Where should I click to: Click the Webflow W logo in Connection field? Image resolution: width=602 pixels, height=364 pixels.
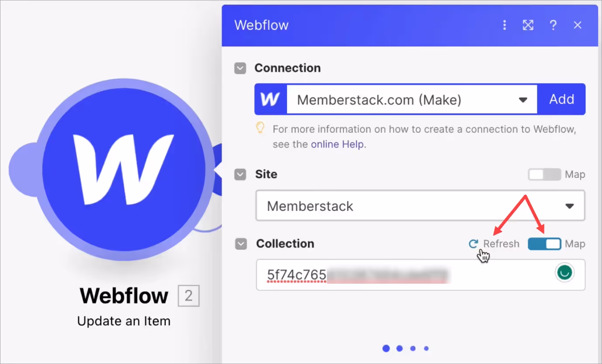(x=271, y=100)
